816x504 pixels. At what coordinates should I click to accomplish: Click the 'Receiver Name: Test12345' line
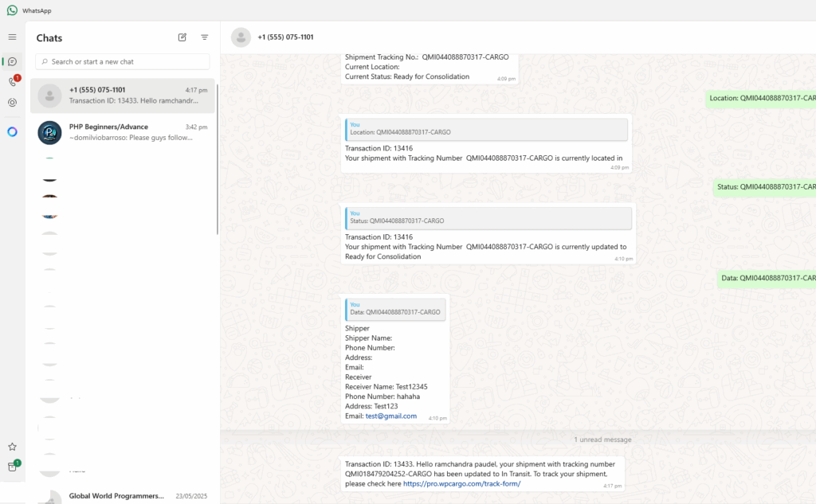tap(386, 387)
